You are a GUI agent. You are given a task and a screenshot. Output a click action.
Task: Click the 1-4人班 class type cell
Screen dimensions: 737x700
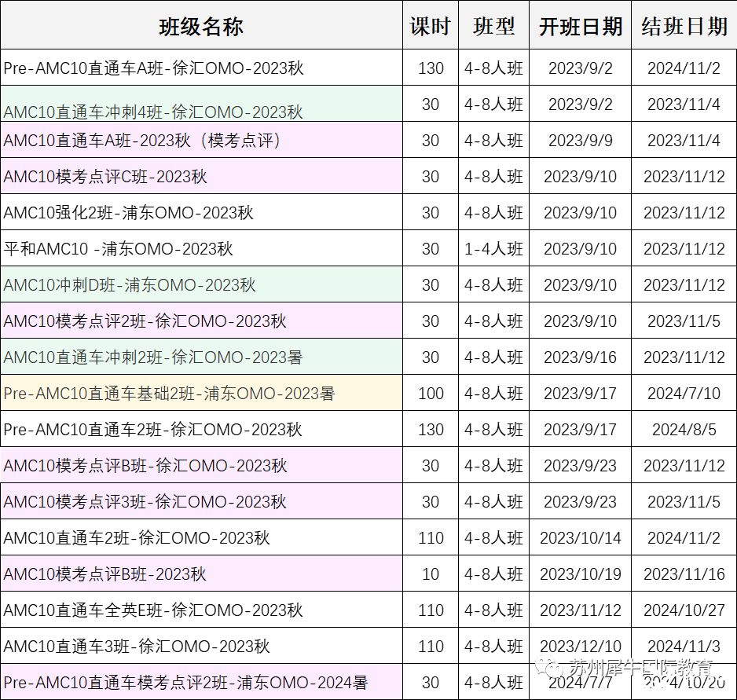pyautogui.click(x=493, y=249)
